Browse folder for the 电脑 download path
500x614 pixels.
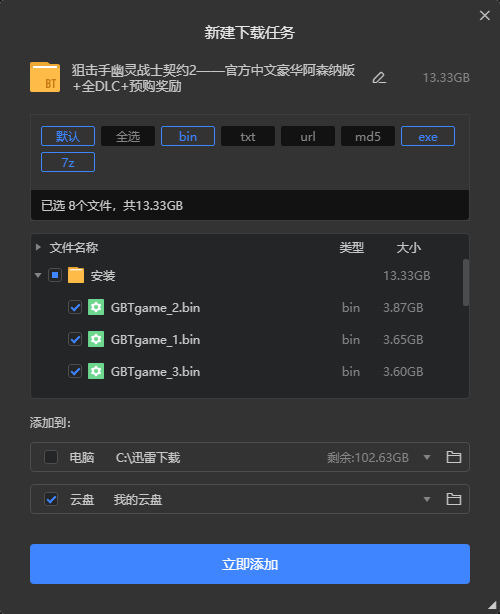454,457
